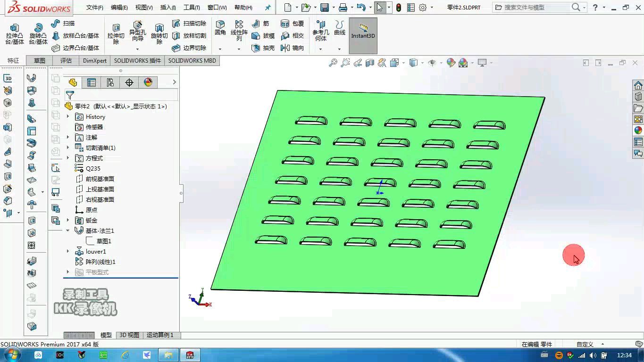
Task: Choose the 抽壳 shell tool
Action: (263, 48)
